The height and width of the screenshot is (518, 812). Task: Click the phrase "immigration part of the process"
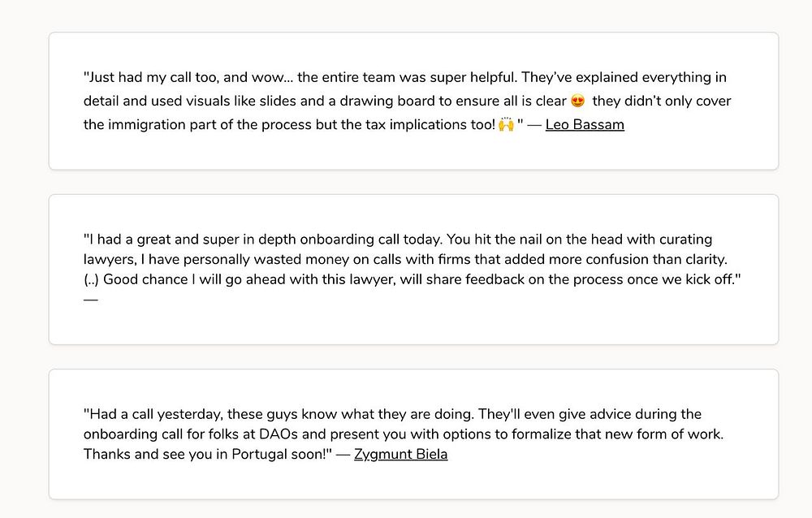point(206,125)
